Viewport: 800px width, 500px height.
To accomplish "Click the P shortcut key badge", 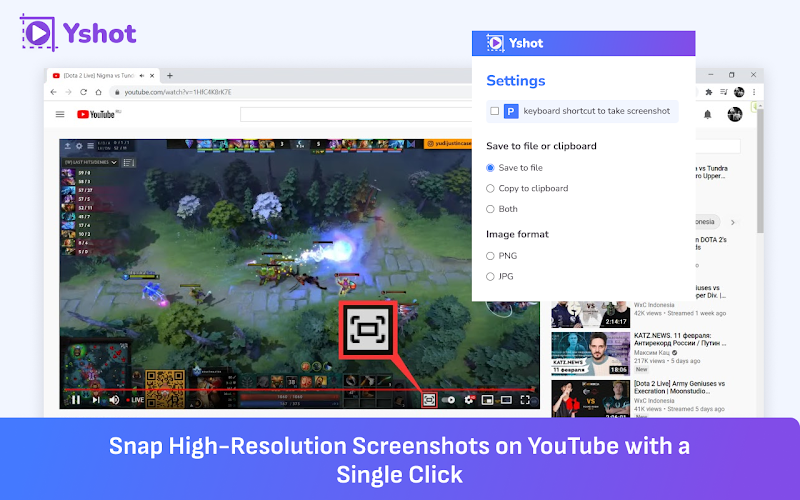I will tap(511, 111).
